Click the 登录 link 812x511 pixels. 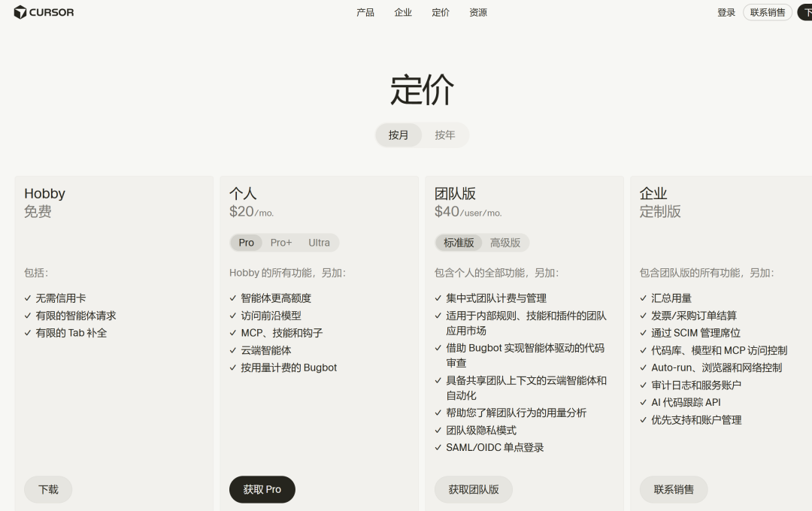[x=726, y=13]
